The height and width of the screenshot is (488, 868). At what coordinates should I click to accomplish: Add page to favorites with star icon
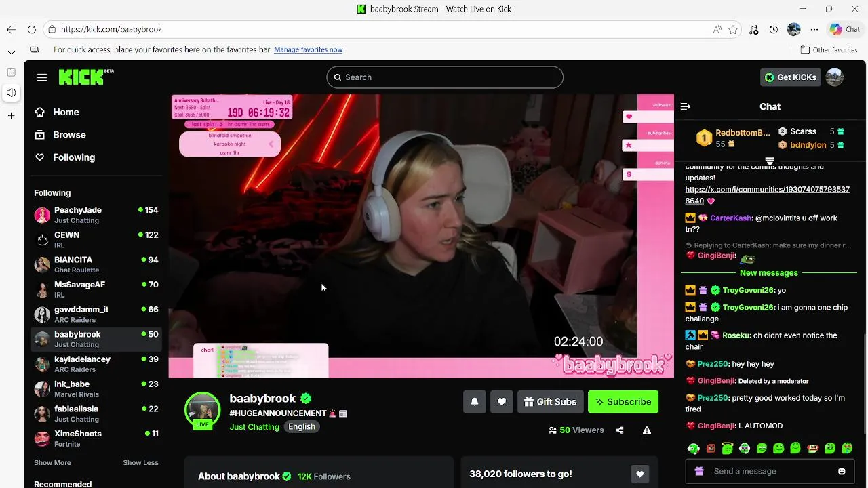[733, 29]
